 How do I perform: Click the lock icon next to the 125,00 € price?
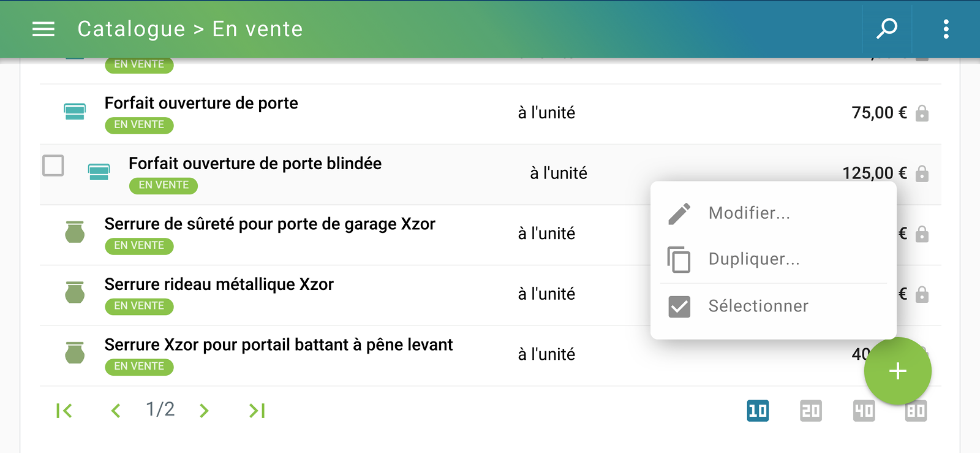pyautogui.click(x=924, y=173)
